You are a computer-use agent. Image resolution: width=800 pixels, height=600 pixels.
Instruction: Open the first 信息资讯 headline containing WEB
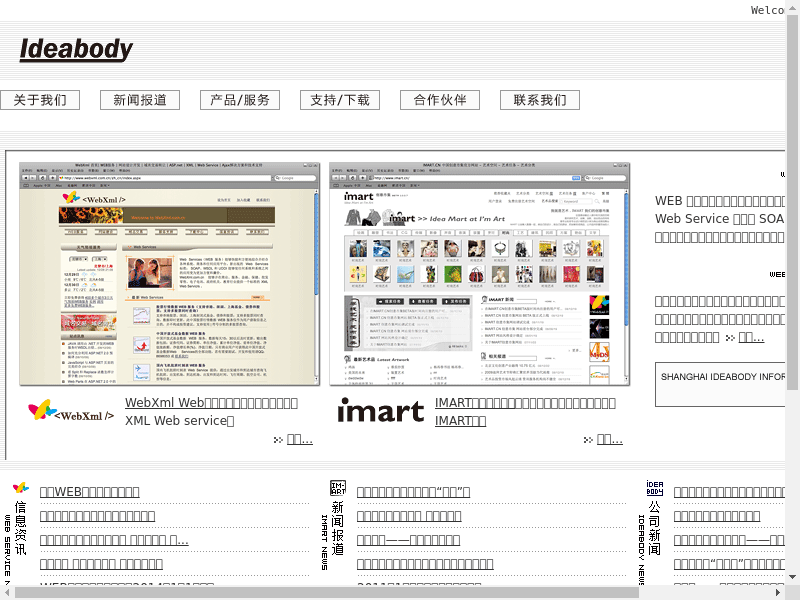(89, 492)
